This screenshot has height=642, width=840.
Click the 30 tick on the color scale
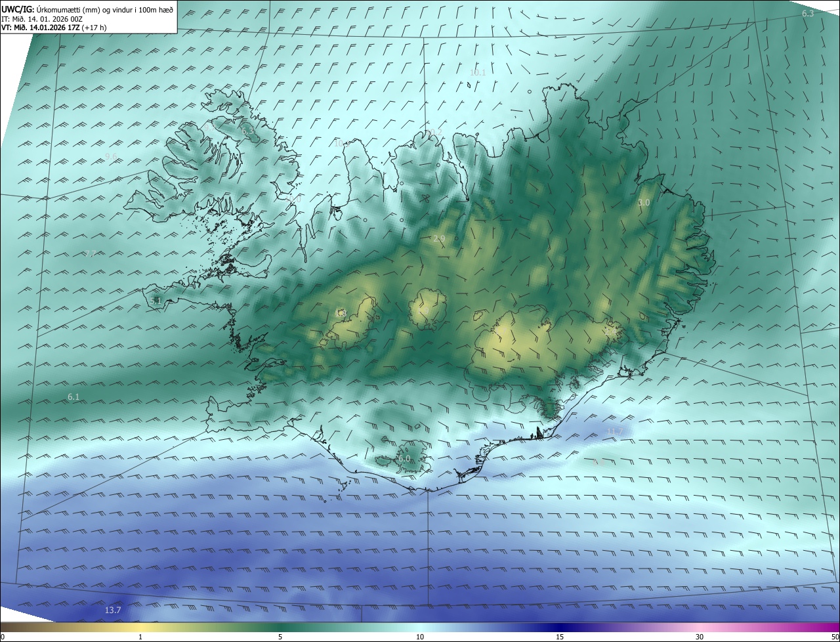coord(700,637)
